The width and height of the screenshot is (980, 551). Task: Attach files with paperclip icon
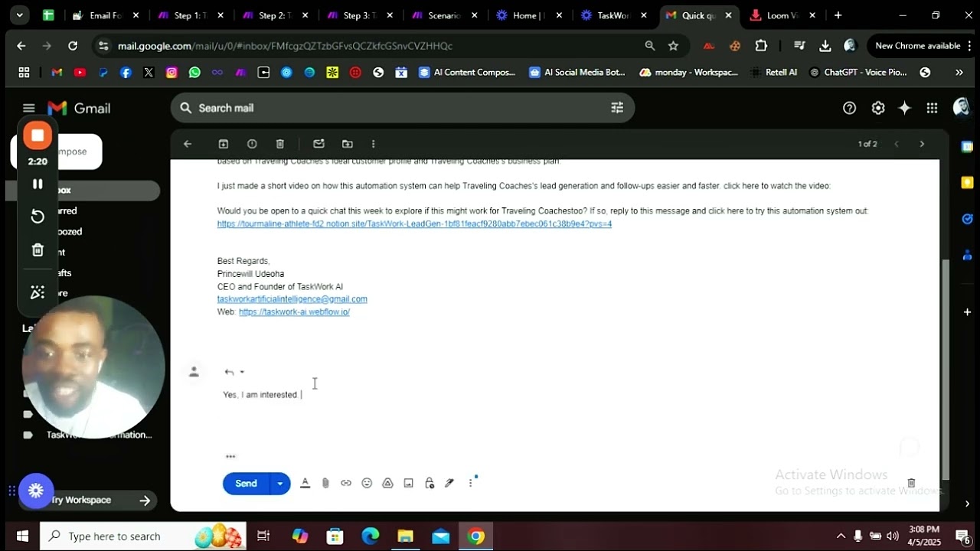click(325, 483)
